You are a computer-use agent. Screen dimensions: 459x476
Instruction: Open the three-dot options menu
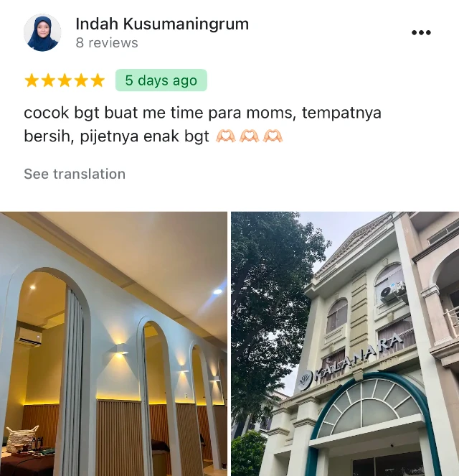point(421,32)
